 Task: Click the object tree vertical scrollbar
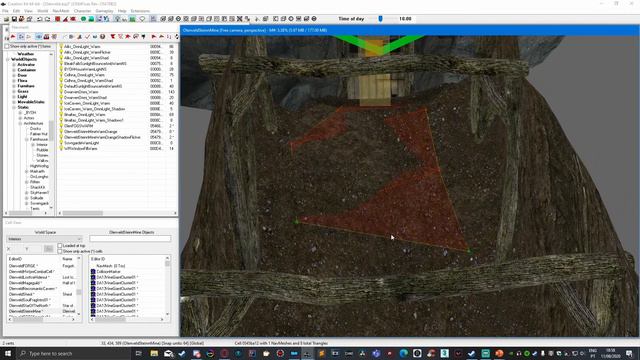pos(51,130)
